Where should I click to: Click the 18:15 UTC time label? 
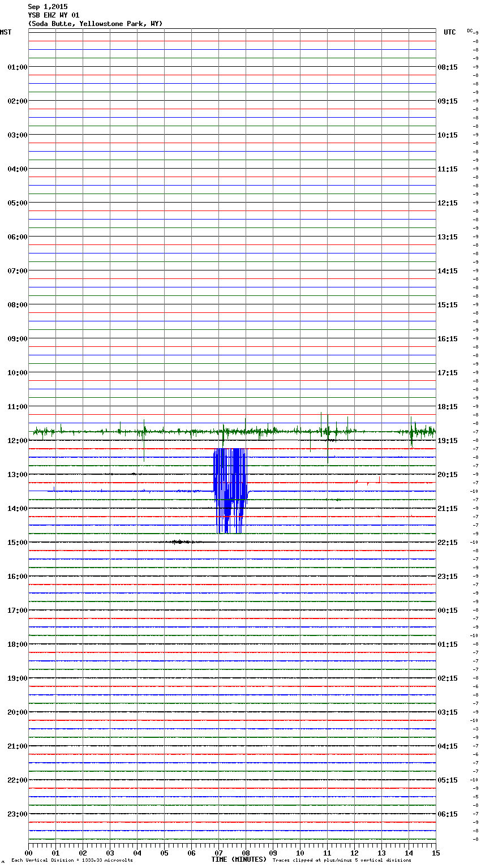coord(448,407)
